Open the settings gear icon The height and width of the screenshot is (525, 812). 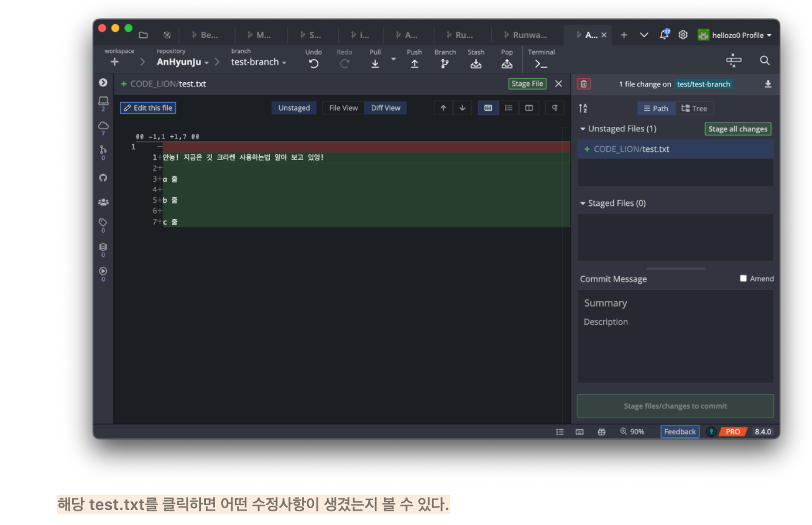[x=683, y=35]
